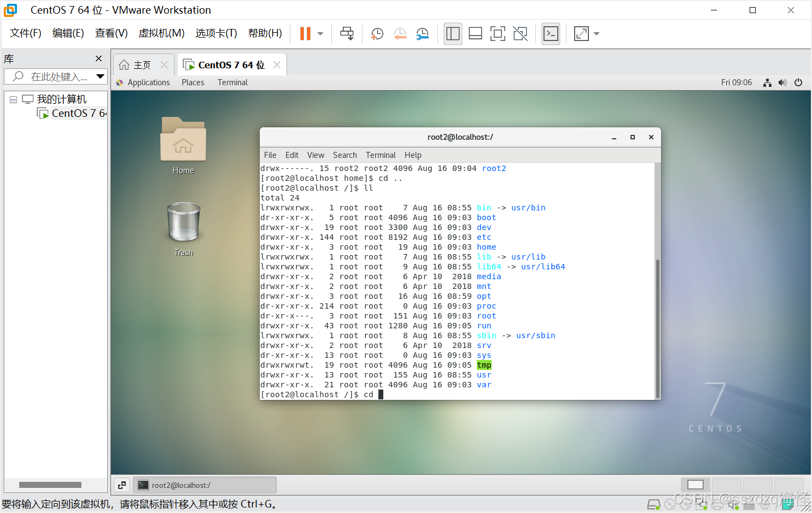Open the snapshot manager icon
The image size is (812, 513).
(x=422, y=34)
